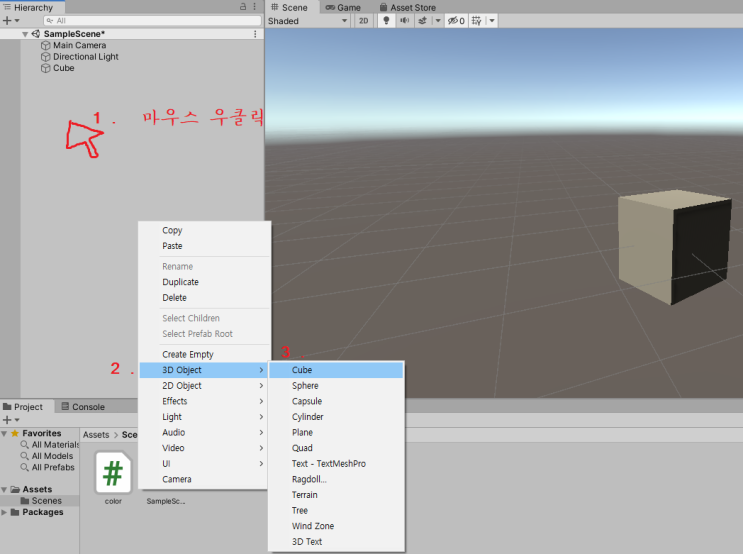This screenshot has width=743, height=554.
Task: Open the Asset Store tab
Action: [408, 8]
